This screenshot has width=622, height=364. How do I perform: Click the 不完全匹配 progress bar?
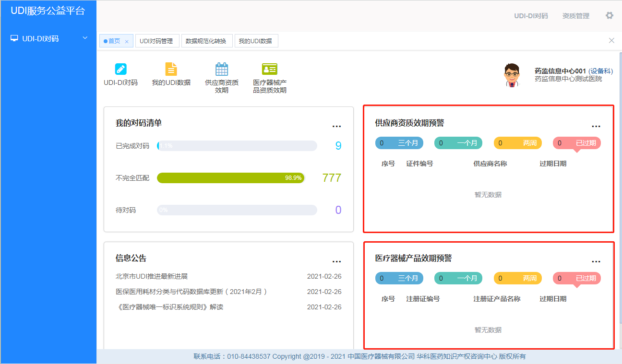tap(231, 178)
